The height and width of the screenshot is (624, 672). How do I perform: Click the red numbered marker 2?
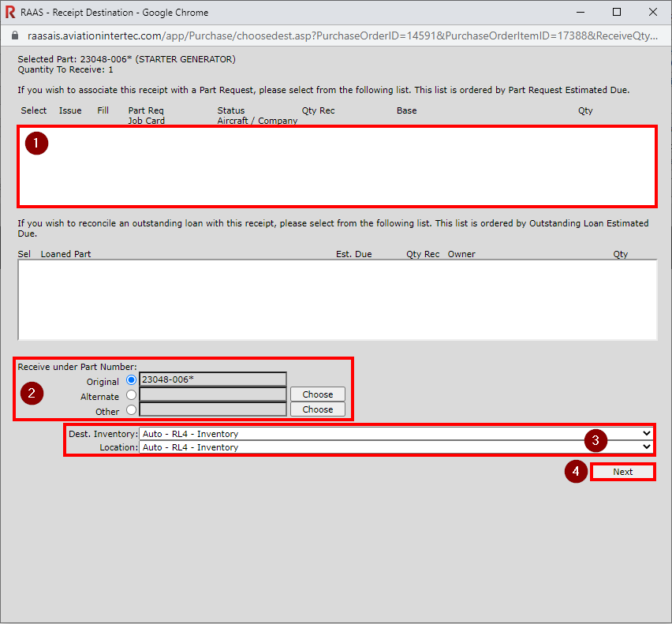pos(32,393)
